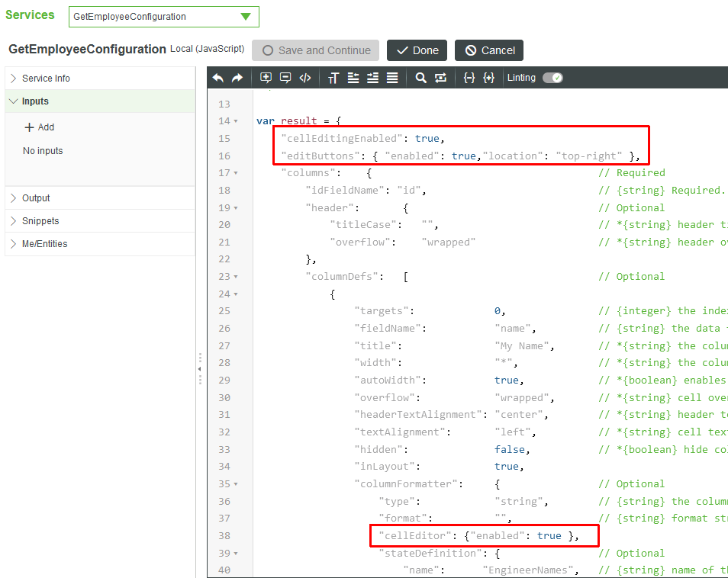Screen dimensions: 728x578
Task: Open the Snippets panel section
Action: pos(40,221)
